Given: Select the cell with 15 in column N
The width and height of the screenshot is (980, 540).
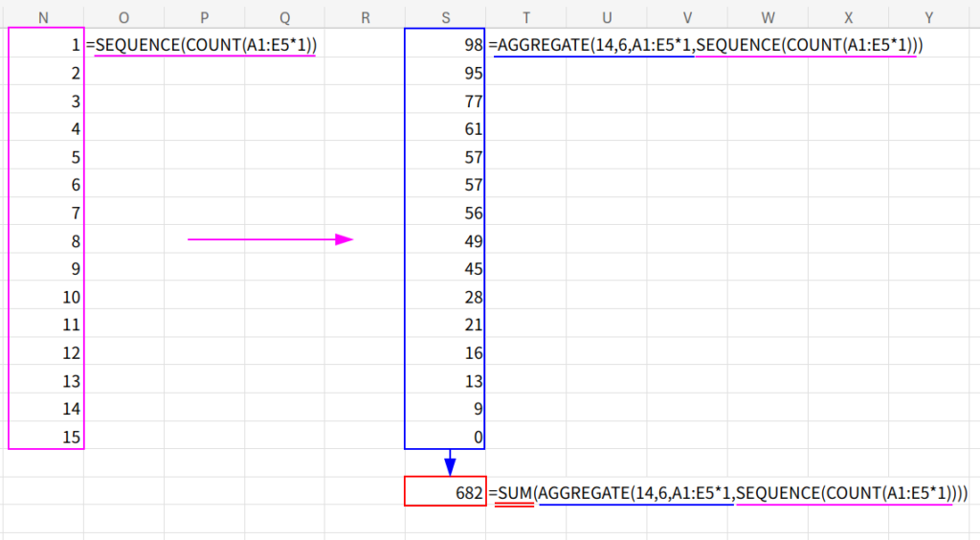Looking at the screenshot, I should pos(46,437).
